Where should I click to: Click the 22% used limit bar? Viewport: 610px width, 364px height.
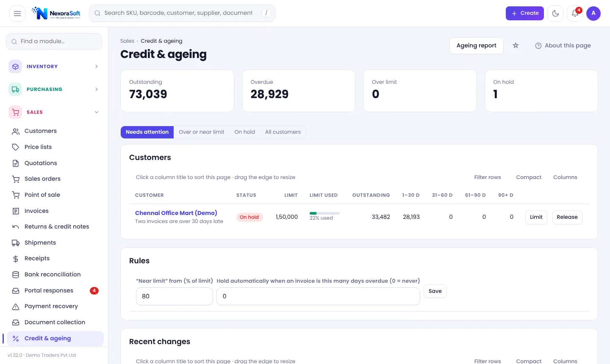[324, 213]
